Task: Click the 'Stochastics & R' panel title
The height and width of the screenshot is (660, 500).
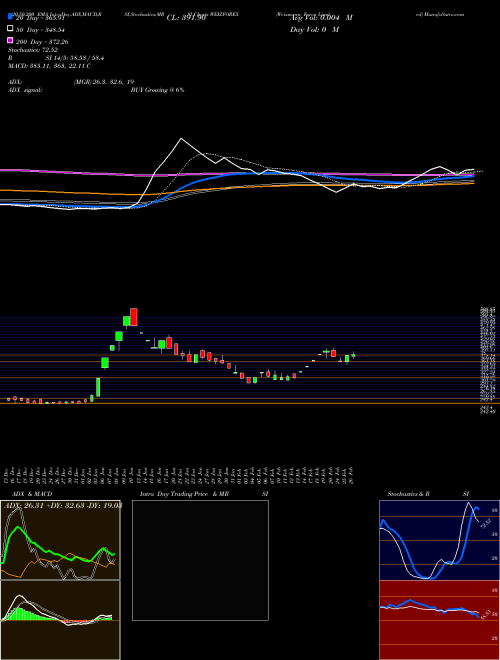Action: [x=409, y=494]
